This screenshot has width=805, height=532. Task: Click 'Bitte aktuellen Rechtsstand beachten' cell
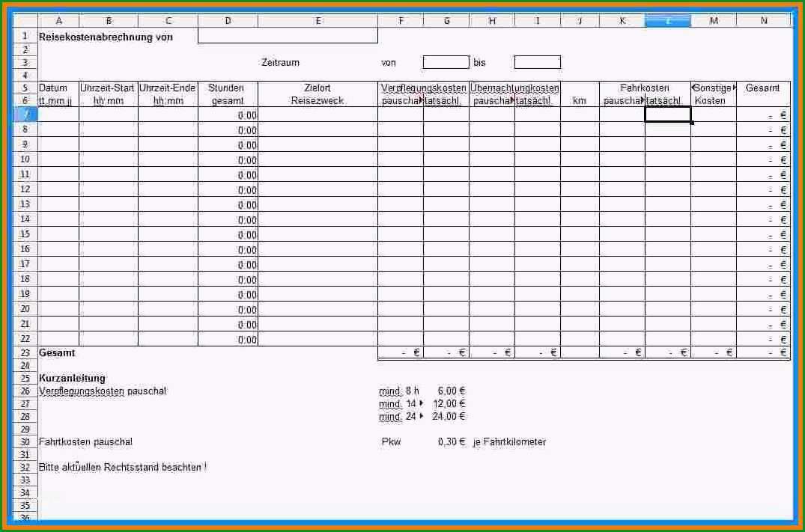point(122,468)
